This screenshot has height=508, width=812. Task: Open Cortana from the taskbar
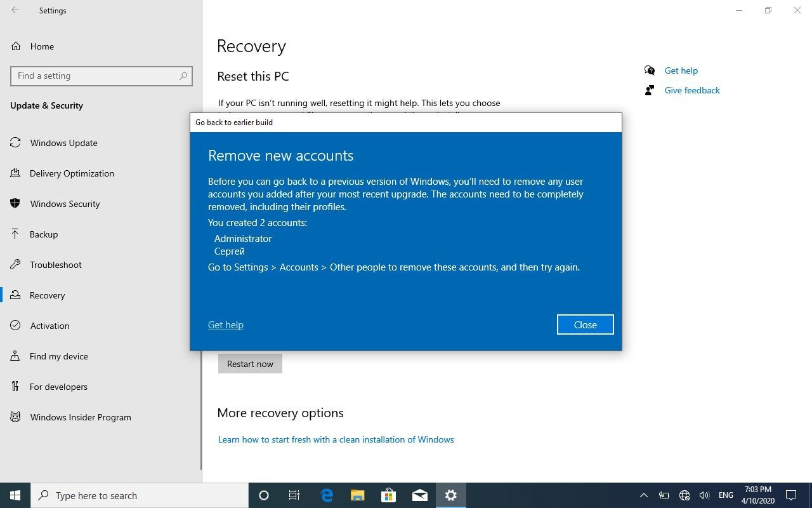[264, 495]
